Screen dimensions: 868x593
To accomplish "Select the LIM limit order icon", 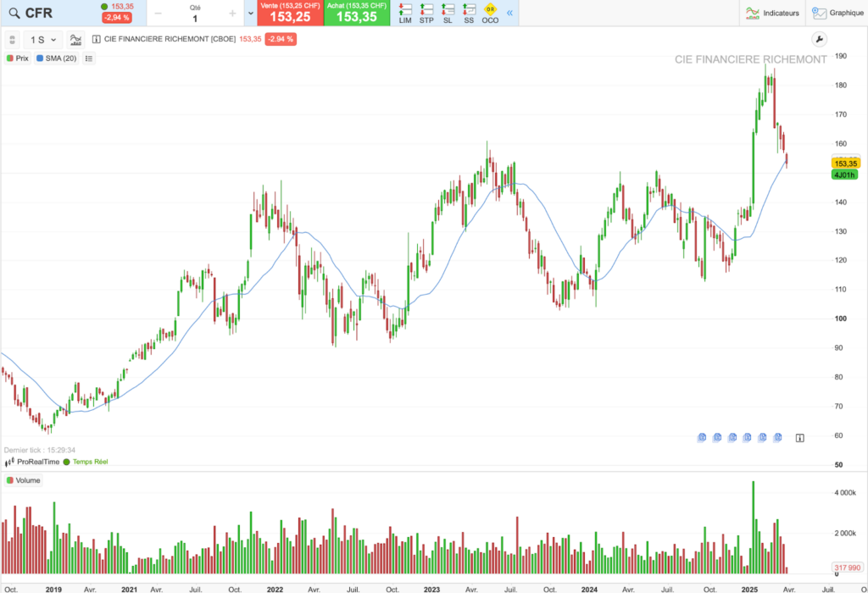I will coord(405,14).
